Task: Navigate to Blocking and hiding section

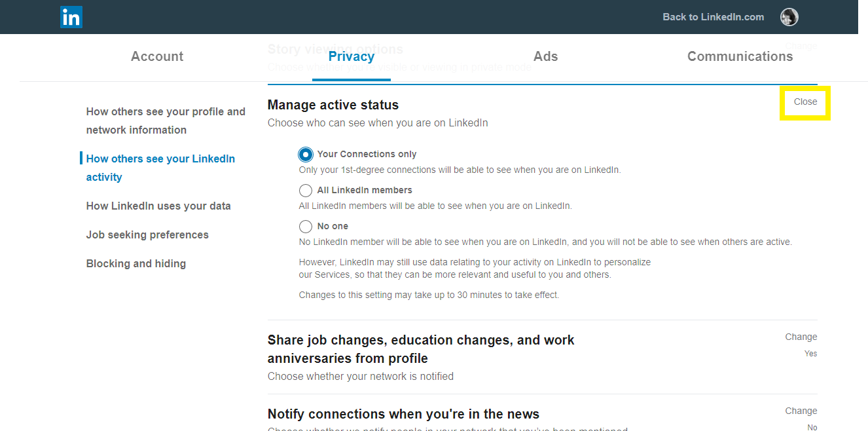Action: click(x=136, y=263)
